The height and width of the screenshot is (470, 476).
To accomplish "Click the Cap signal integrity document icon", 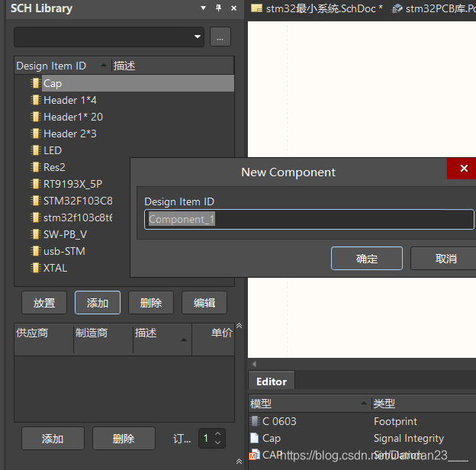I will click(254, 438).
